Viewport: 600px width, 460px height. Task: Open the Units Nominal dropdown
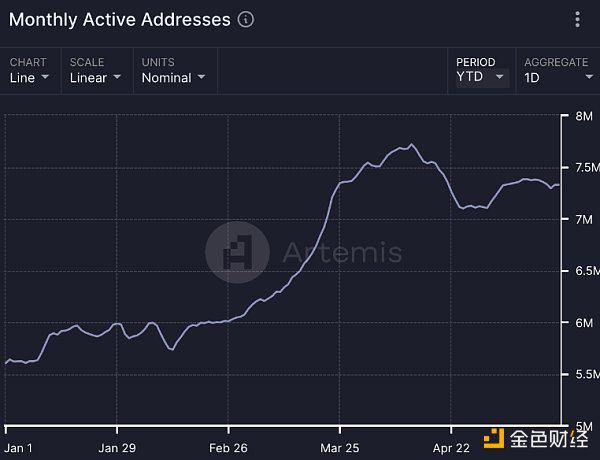[x=175, y=71]
